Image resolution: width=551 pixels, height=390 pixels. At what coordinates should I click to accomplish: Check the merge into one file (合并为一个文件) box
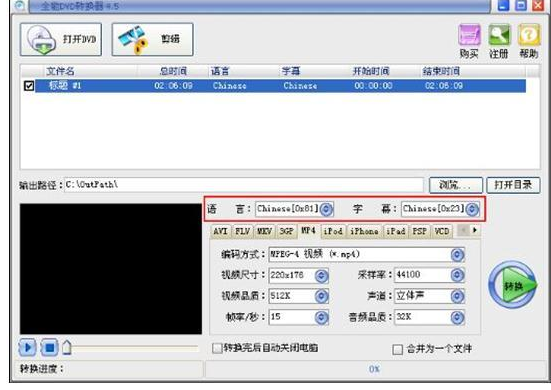click(x=397, y=349)
